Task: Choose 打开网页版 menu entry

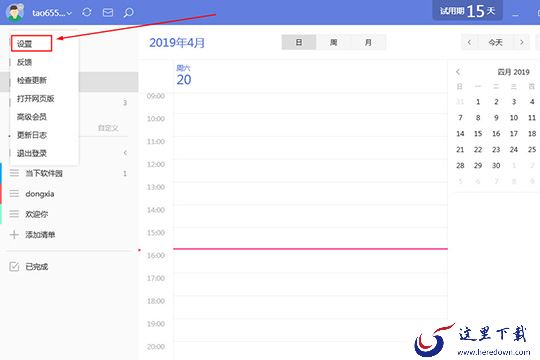Action: 35,99
